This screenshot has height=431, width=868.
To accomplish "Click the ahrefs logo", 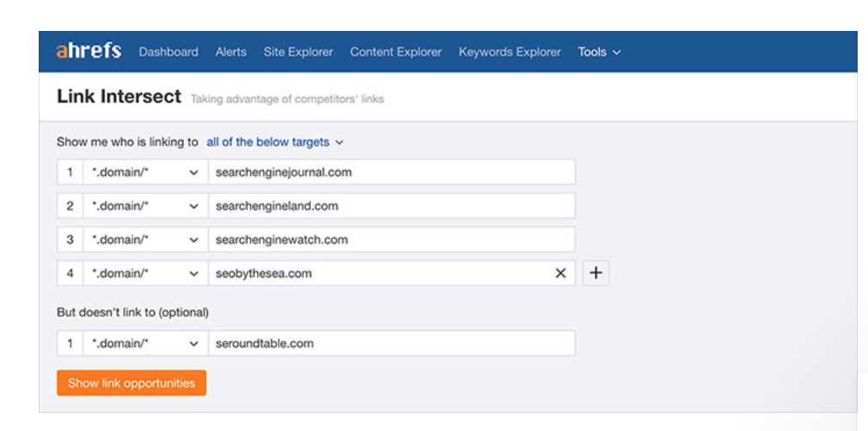I will click(x=89, y=52).
